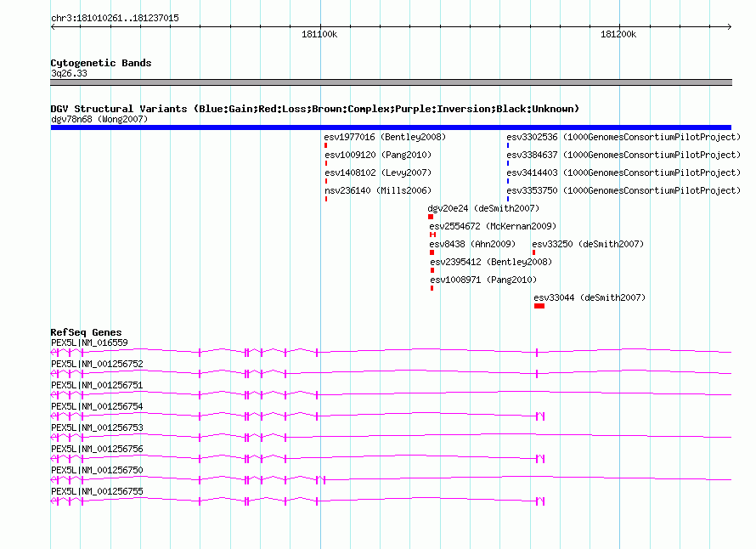
Task: Open transcript PEX5L|NM_001256752
Action: (x=97, y=365)
